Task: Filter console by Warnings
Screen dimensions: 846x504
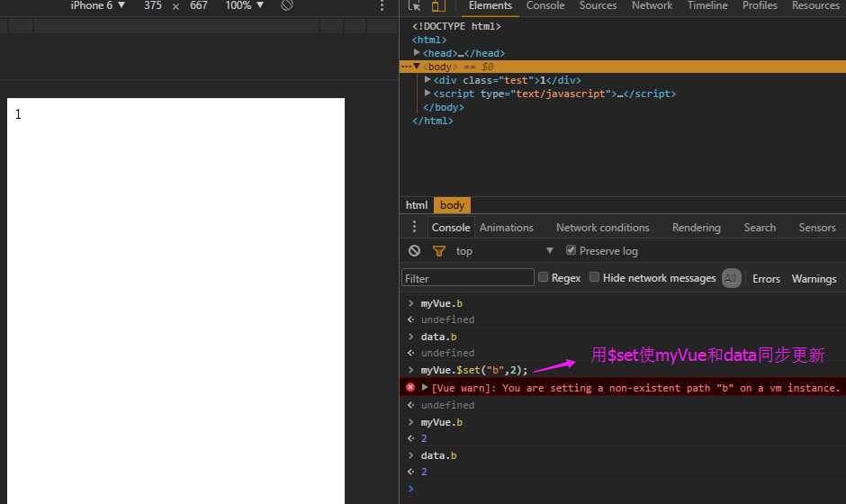Action: coord(814,278)
